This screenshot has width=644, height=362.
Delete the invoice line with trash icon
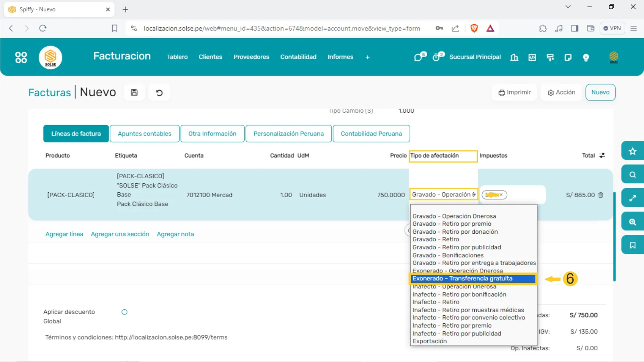pyautogui.click(x=601, y=195)
